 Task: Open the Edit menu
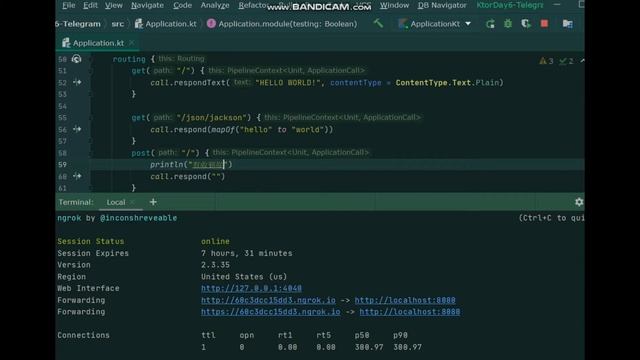(x=90, y=5)
